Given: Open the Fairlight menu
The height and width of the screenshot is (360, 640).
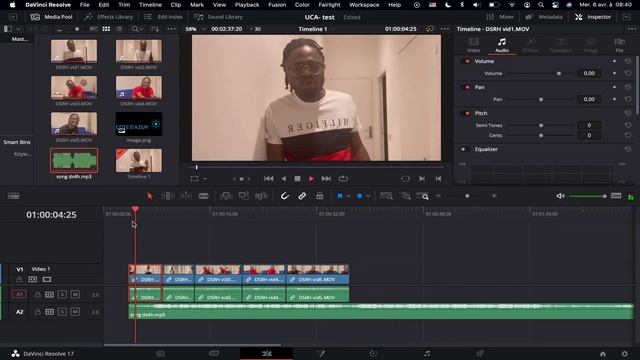Looking at the screenshot, I should coord(329,5).
